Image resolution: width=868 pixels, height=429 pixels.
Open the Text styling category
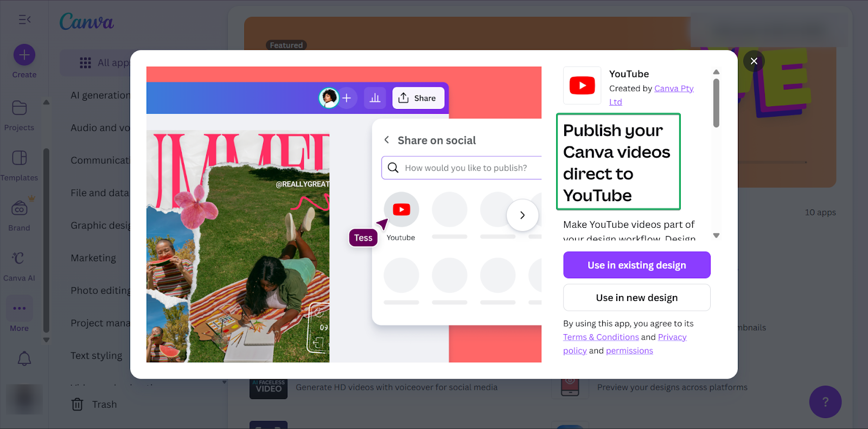point(97,356)
